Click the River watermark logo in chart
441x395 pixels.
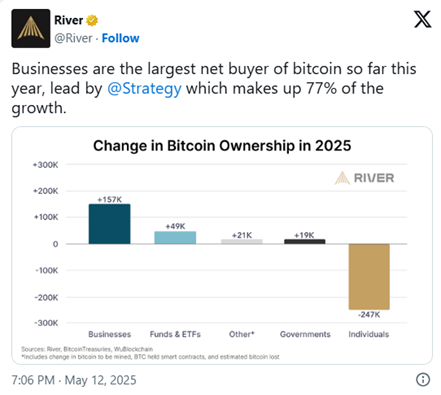(x=364, y=178)
